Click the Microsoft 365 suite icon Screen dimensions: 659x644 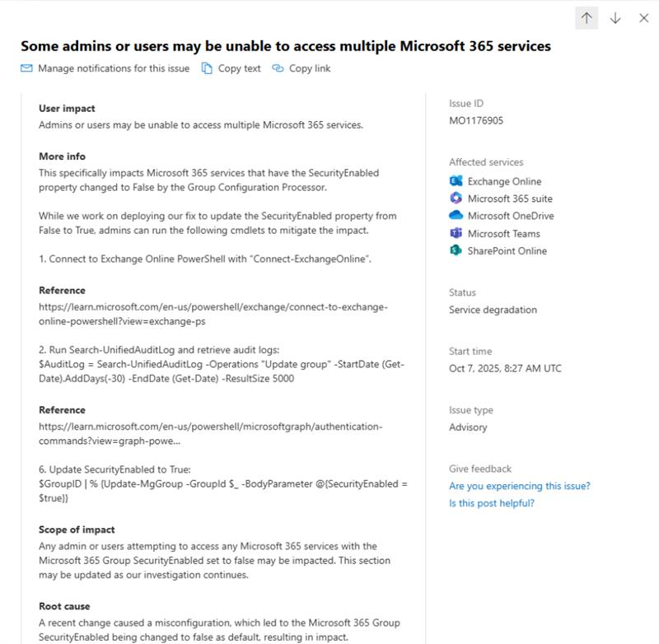click(456, 198)
